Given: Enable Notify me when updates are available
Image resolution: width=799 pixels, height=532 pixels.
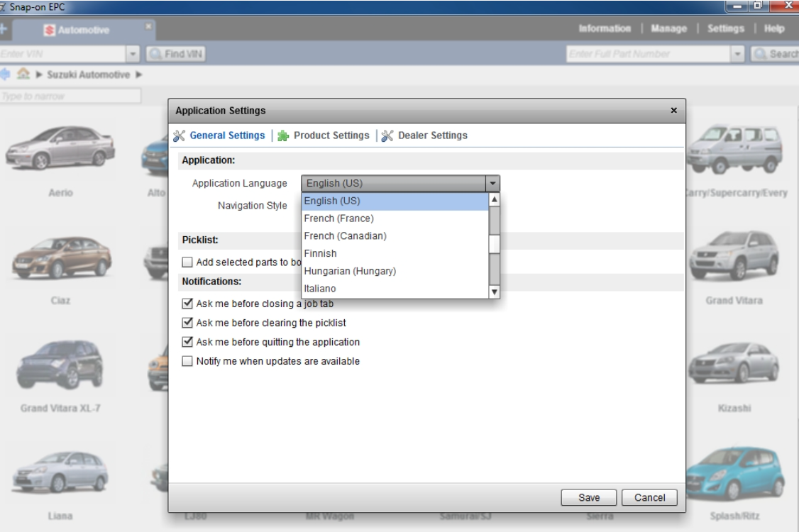Looking at the screenshot, I should click(187, 361).
